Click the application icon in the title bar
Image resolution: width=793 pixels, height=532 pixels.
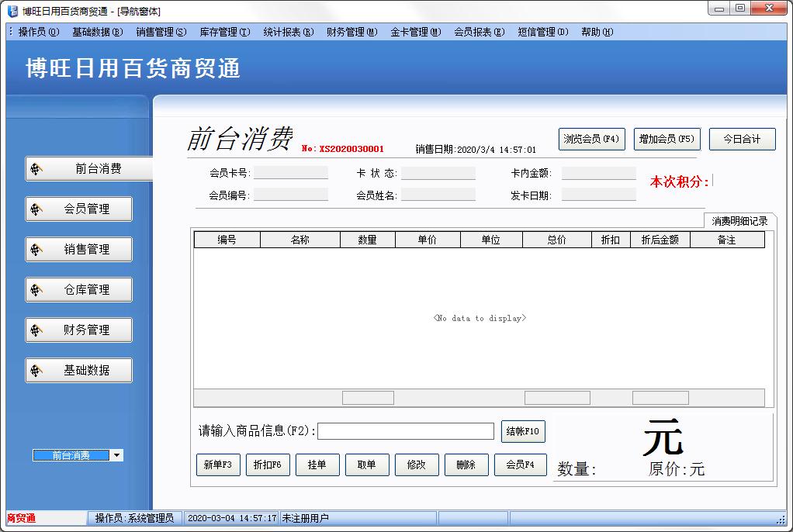click(x=13, y=11)
